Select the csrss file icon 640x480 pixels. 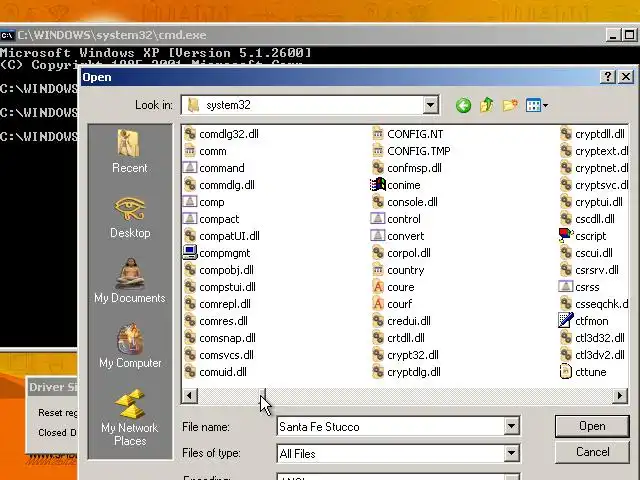pos(566,287)
